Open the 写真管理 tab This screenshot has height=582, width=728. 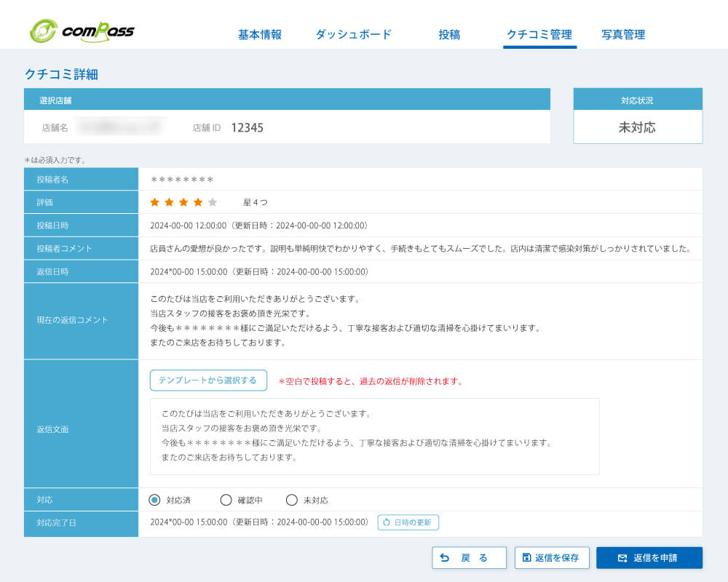[623, 34]
